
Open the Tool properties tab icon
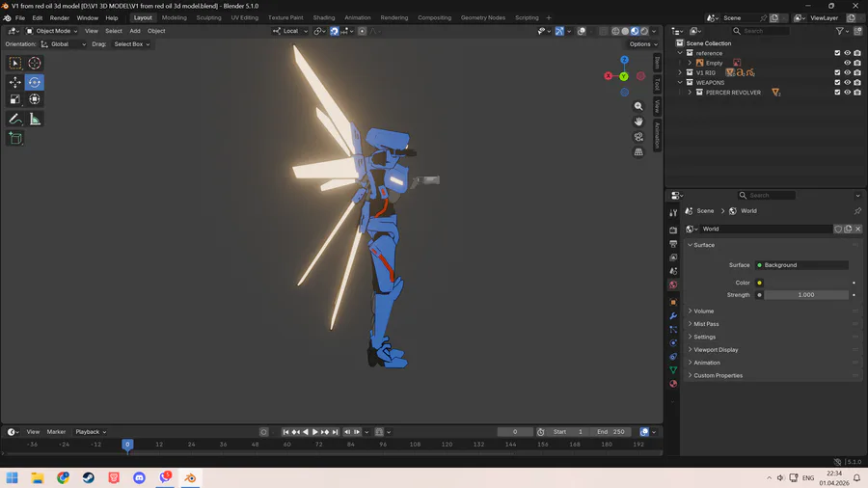click(x=673, y=213)
